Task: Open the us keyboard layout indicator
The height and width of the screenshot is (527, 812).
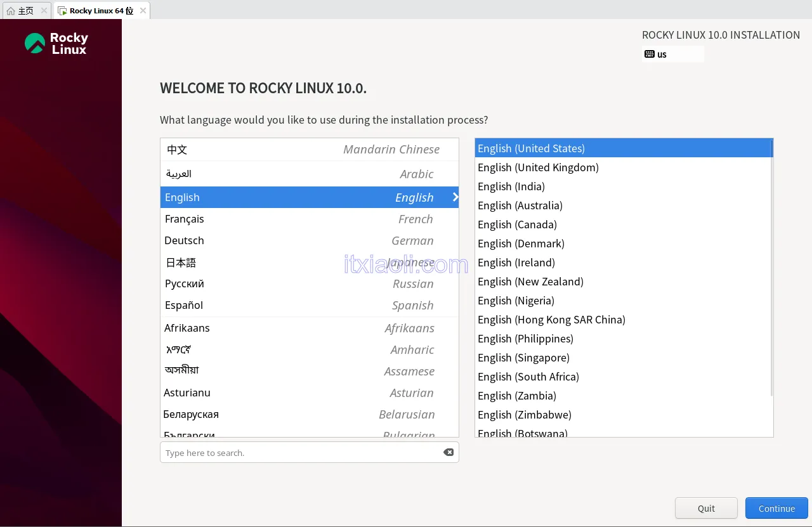Action: pyautogui.click(x=674, y=54)
